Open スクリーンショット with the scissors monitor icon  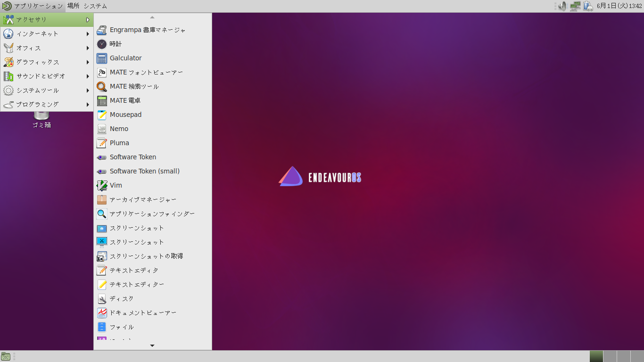point(153,242)
